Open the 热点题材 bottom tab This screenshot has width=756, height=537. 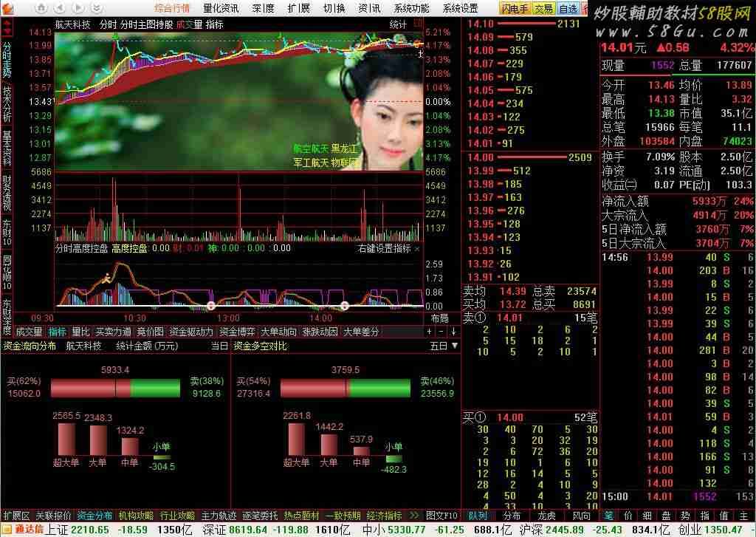click(x=302, y=516)
